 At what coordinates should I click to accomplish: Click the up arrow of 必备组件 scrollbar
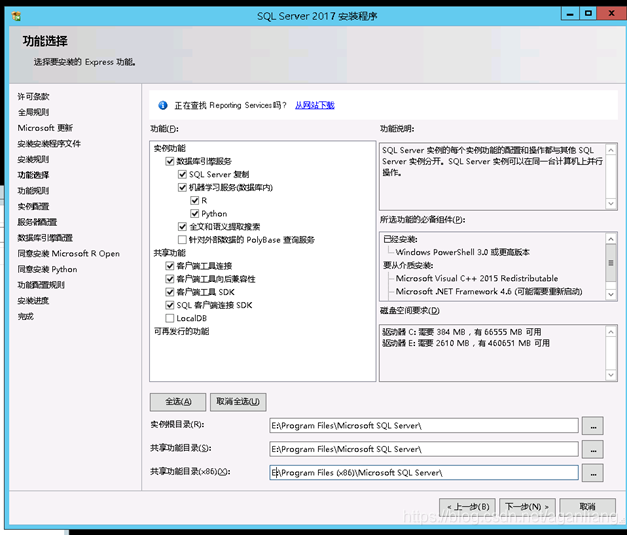click(x=611, y=239)
